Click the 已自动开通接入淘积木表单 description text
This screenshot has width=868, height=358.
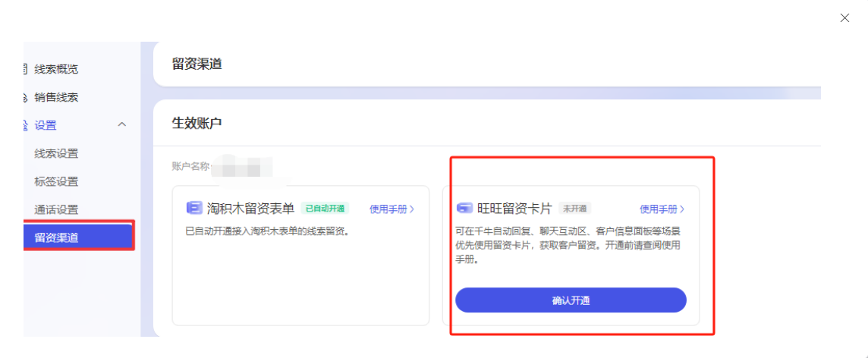pos(268,231)
